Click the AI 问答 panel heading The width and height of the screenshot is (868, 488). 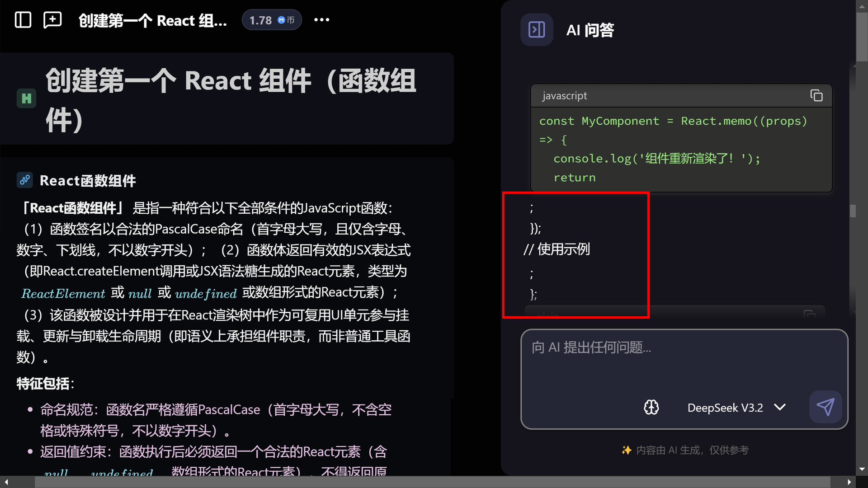[x=590, y=30]
